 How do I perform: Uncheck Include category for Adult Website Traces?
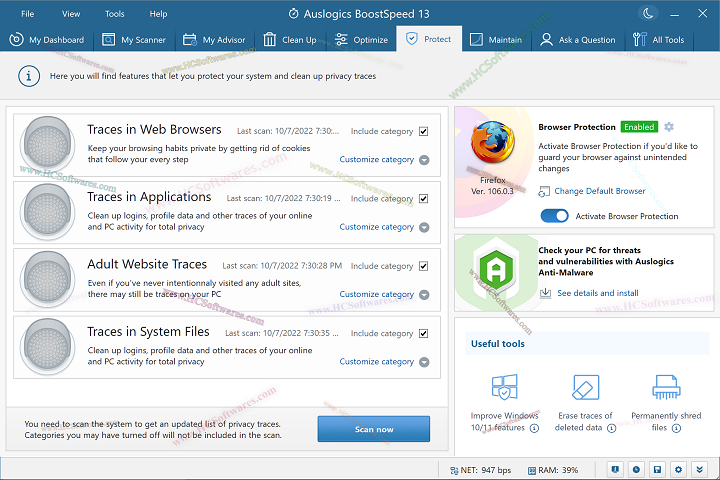pos(424,266)
